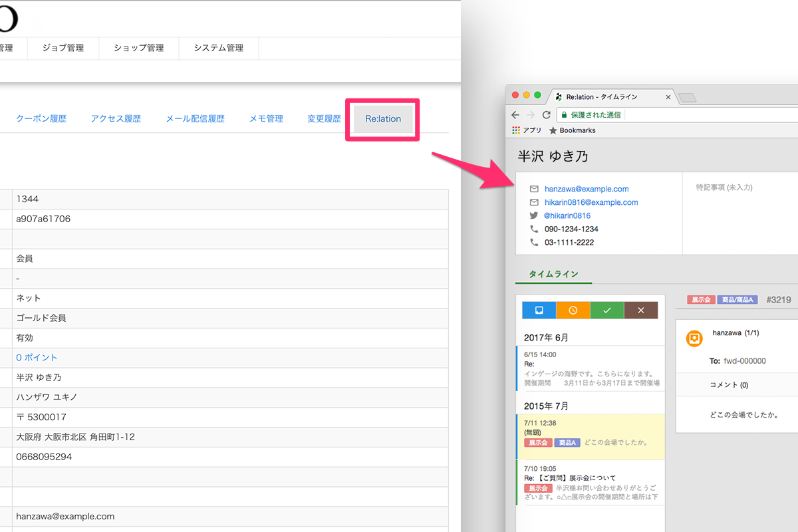The height and width of the screenshot is (532, 798).
Task: Click the hanzawa@example.com cell in customer table
Action: pos(230,516)
